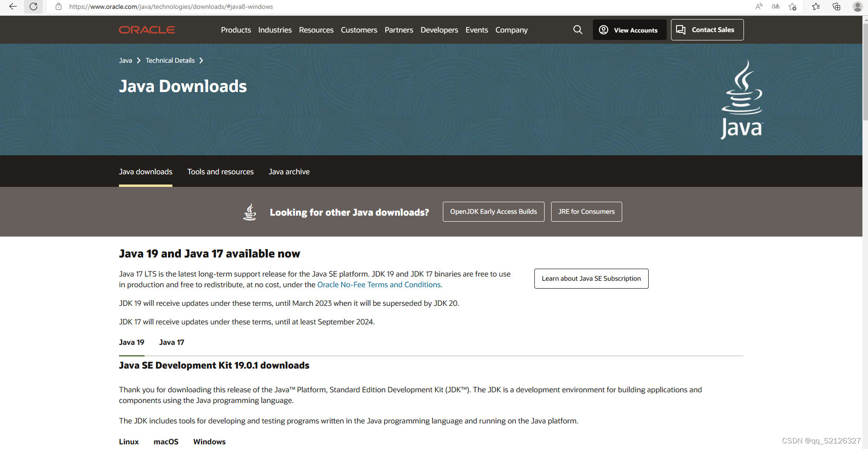868x449 pixels.
Task: Click JRE for Consumers button
Action: (586, 211)
